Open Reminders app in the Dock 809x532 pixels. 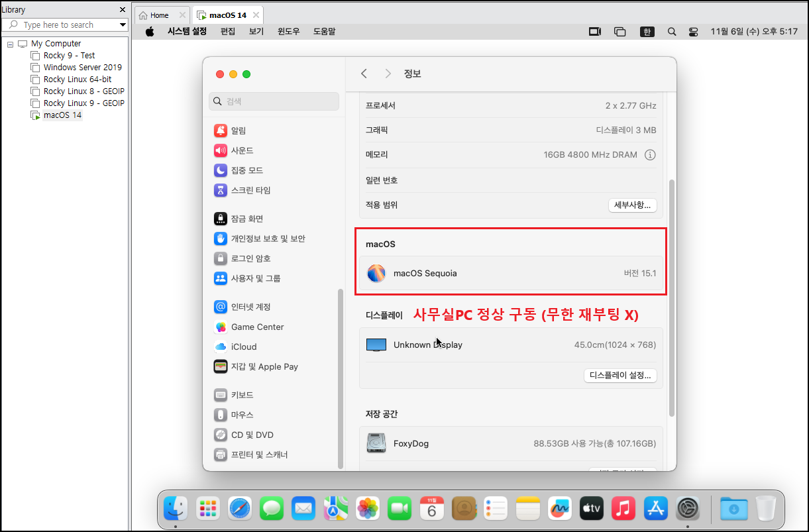tap(496, 508)
